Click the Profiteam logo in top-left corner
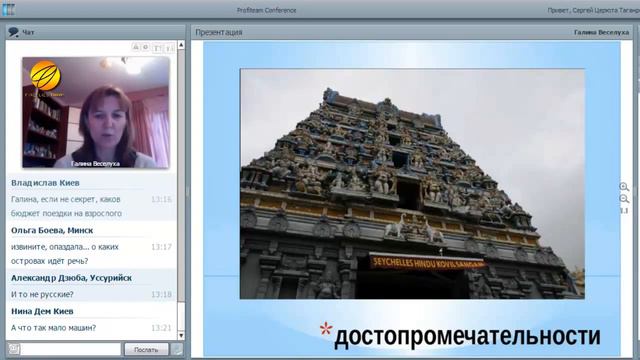Screen dimensions: 640x360 [8, 9]
